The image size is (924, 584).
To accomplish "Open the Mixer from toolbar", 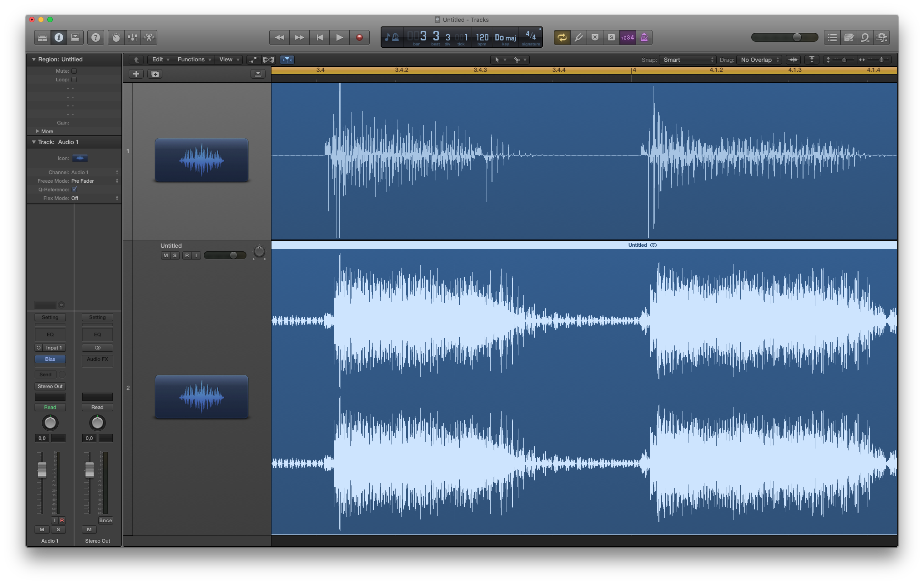I will tap(132, 38).
